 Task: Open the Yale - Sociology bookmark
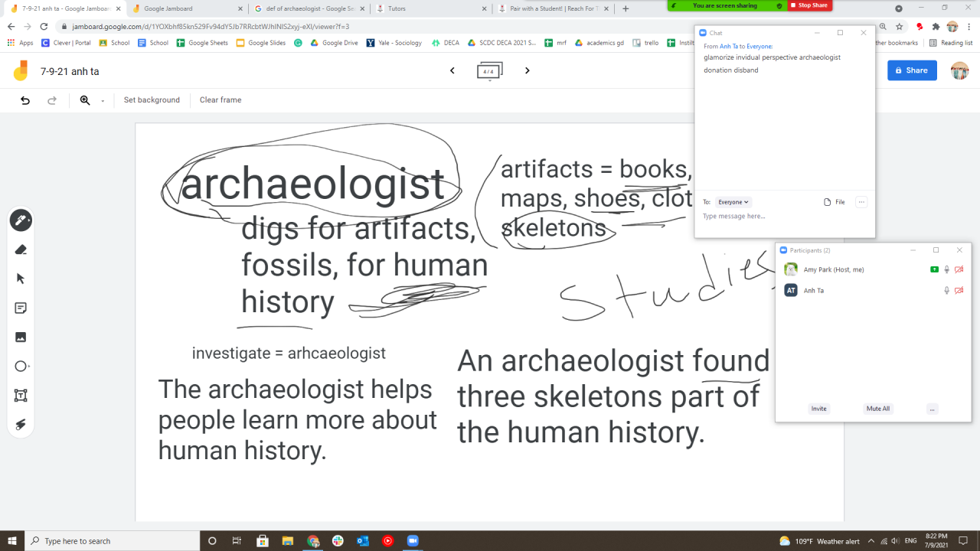pos(394,43)
